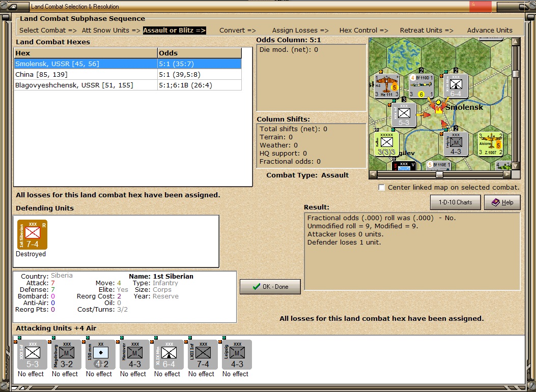
Task: Click the minimap scrollbar up arrow
Action: click(x=516, y=42)
